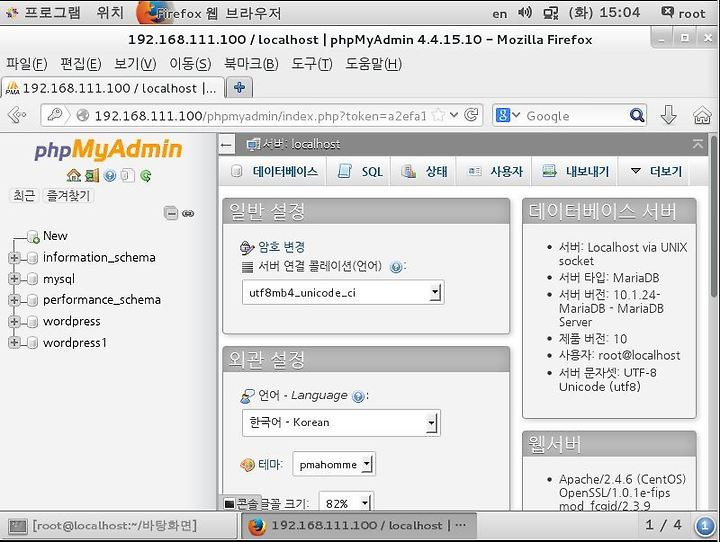Open the 프로그램 applications menu
Screen dimensions: 720x542
pos(44,12)
